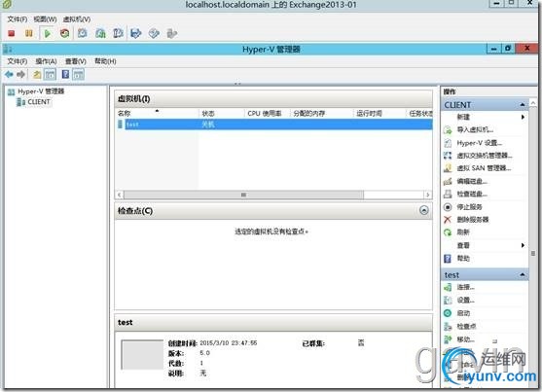Open the Hyper-V 帮助(H) menu
The width and height of the screenshot is (542, 392).
pyautogui.click(x=105, y=61)
